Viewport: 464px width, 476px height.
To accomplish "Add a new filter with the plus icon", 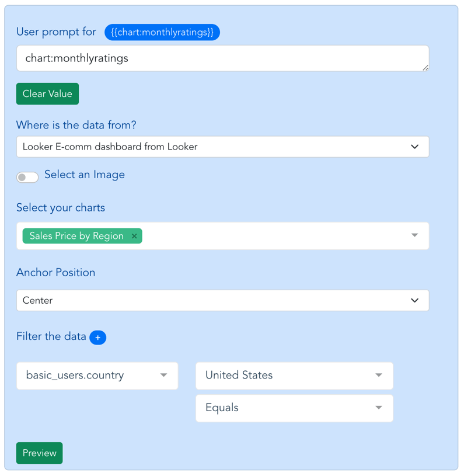I will [98, 338].
